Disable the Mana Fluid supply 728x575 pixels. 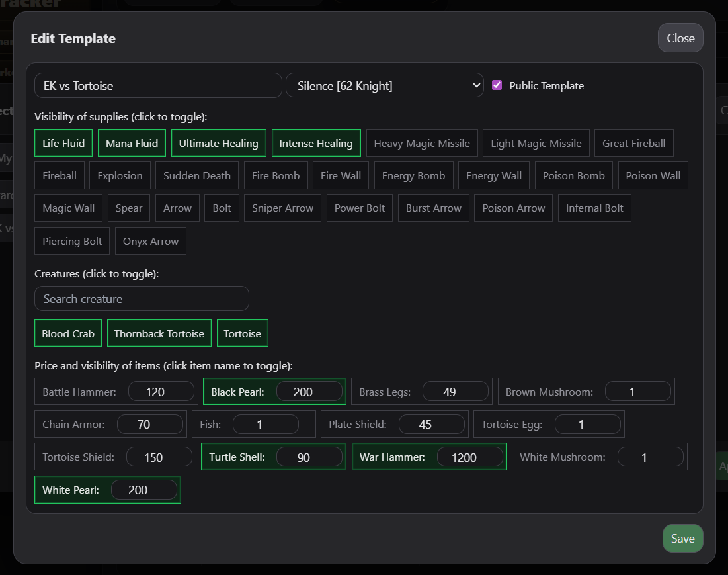pyautogui.click(x=132, y=143)
